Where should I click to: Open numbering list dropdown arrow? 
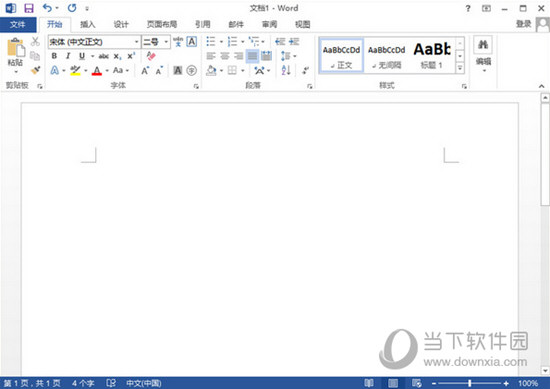tap(242, 42)
